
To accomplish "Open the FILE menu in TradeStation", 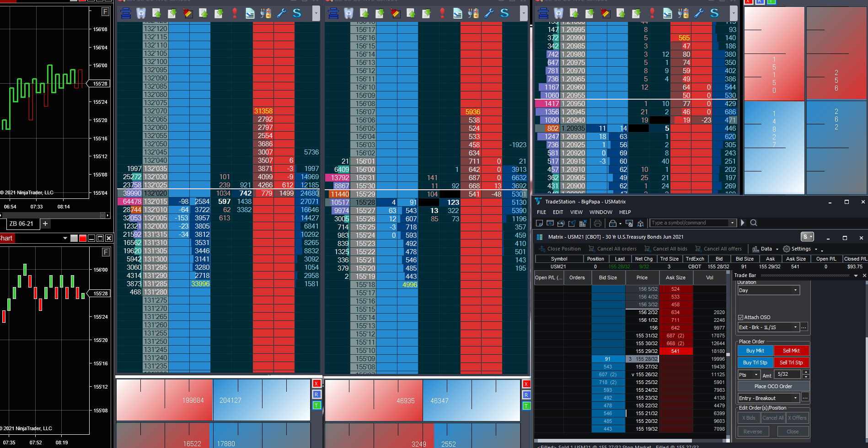I will point(541,212).
